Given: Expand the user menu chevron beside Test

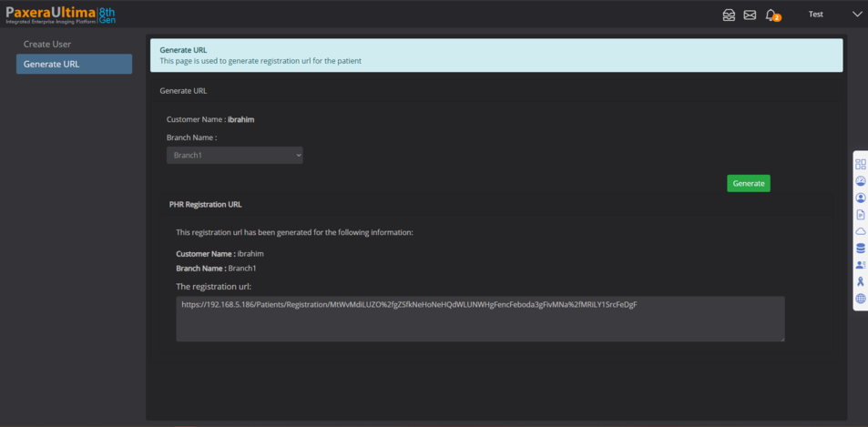Looking at the screenshot, I should click(x=856, y=15).
